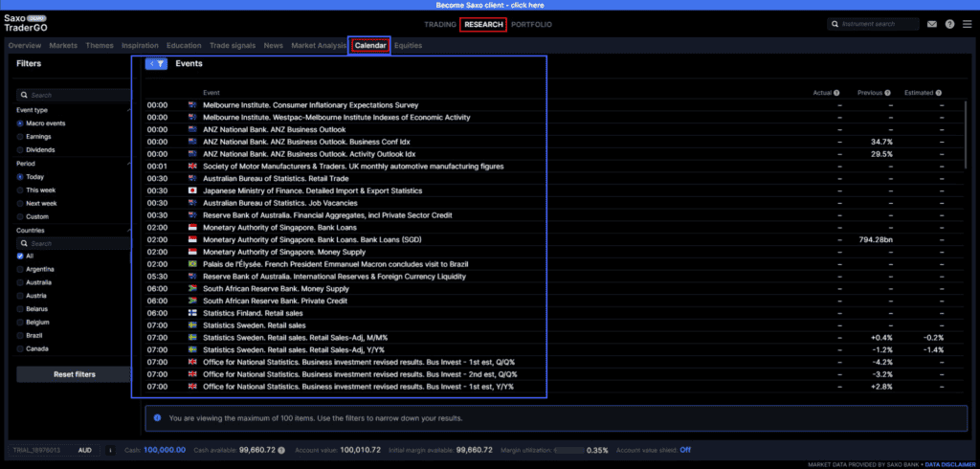Check the Argentina country filter
The image size is (980, 469).
pos(21,270)
